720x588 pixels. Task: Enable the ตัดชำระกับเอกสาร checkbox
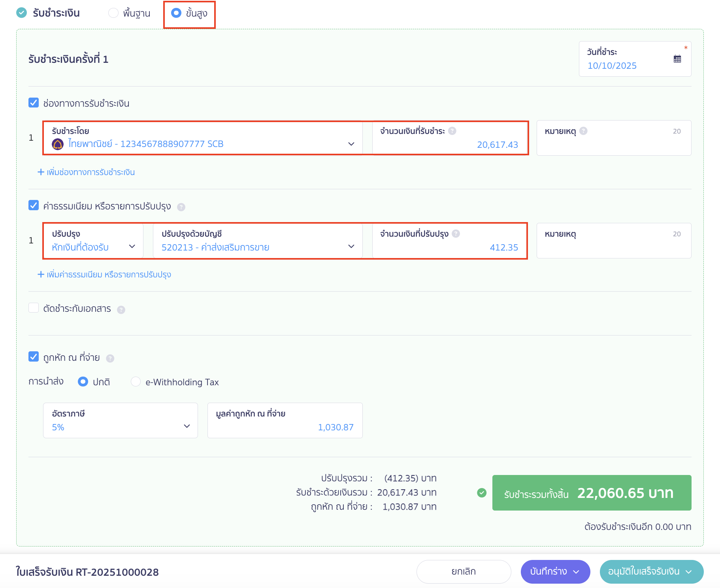pyautogui.click(x=34, y=308)
